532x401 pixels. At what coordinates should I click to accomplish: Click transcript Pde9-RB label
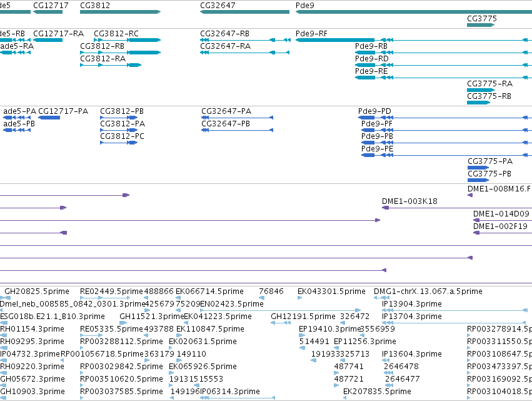coord(371,46)
